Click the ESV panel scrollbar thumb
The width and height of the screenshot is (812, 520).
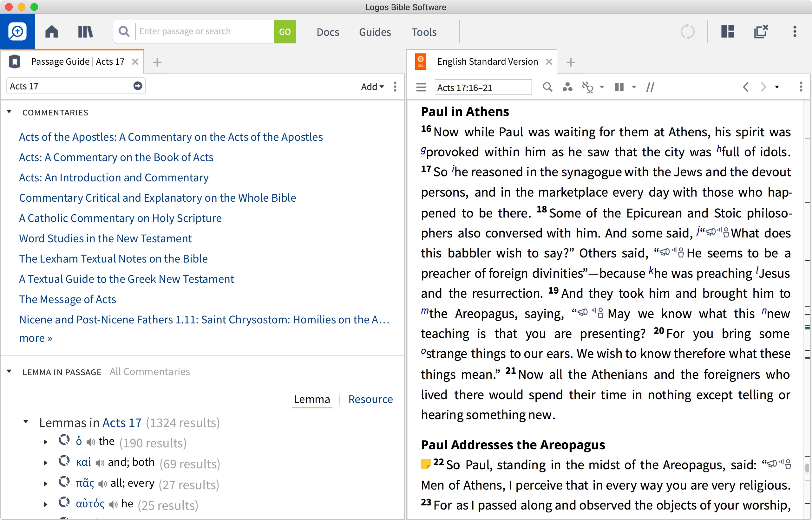click(807, 468)
